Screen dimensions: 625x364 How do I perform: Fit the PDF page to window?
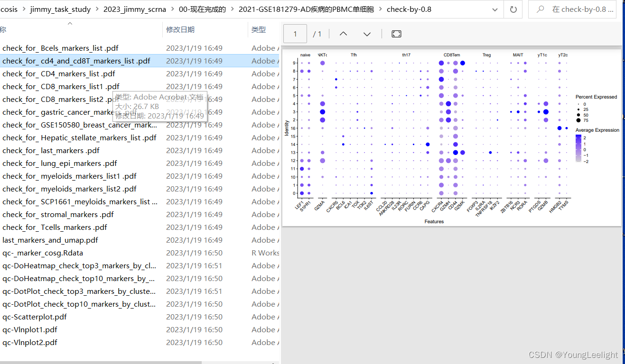tap(396, 34)
